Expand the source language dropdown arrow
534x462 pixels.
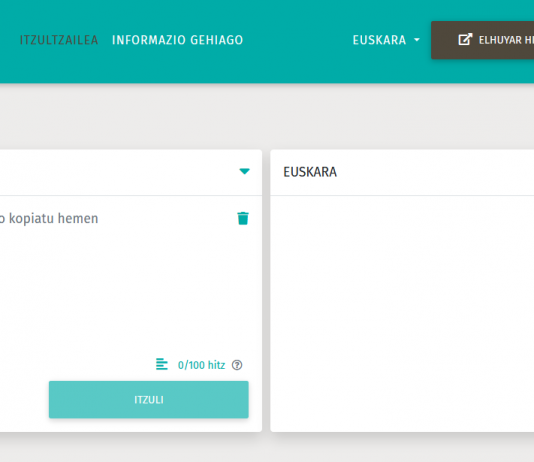click(244, 171)
